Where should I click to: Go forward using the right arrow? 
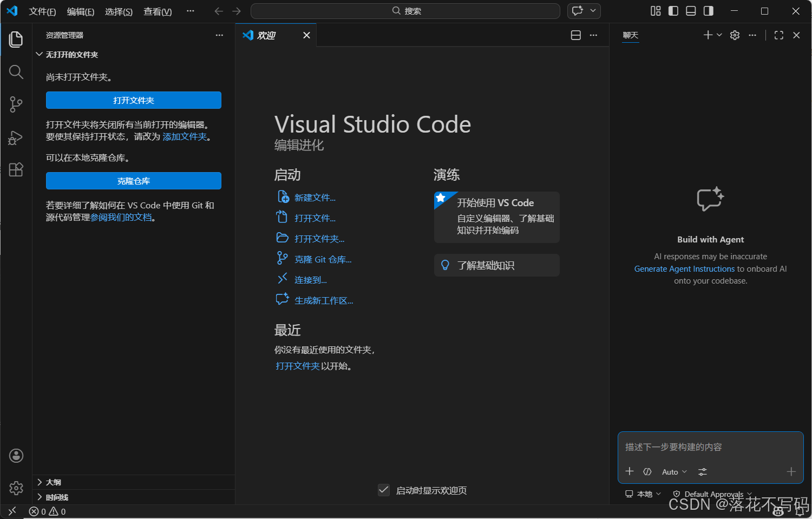pyautogui.click(x=237, y=11)
